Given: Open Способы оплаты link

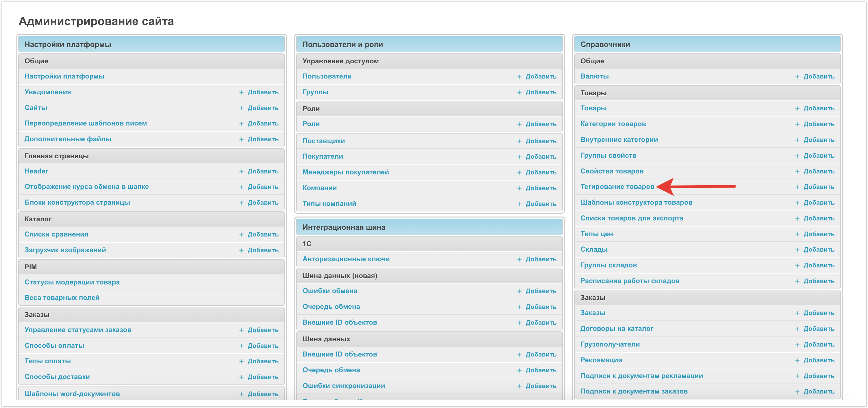Looking at the screenshot, I should (x=54, y=345).
